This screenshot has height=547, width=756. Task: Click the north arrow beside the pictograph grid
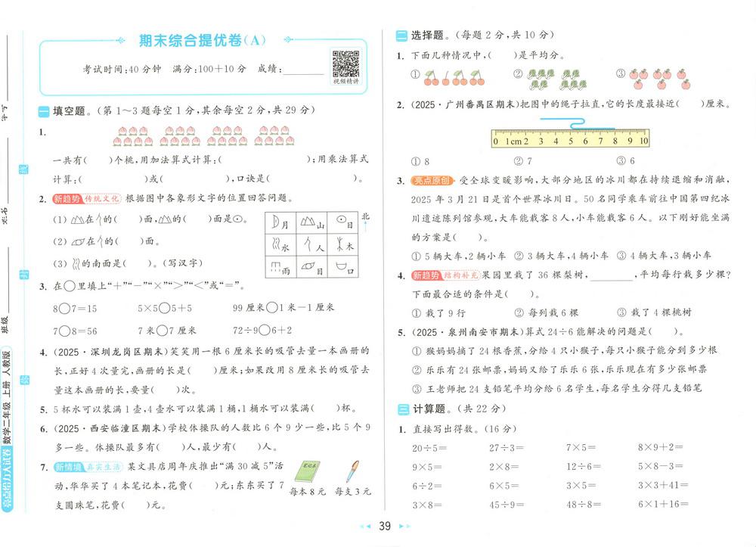coord(365,222)
